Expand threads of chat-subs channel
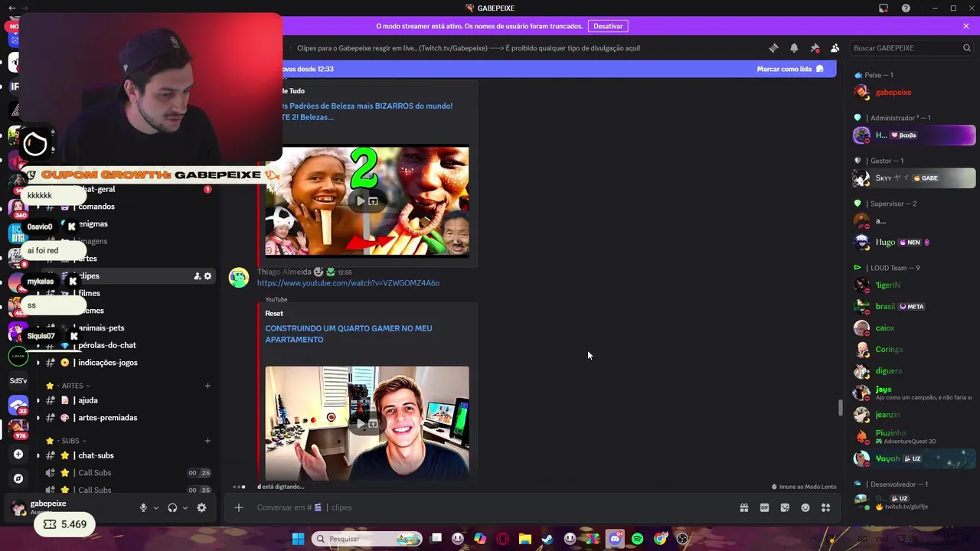 (x=38, y=455)
